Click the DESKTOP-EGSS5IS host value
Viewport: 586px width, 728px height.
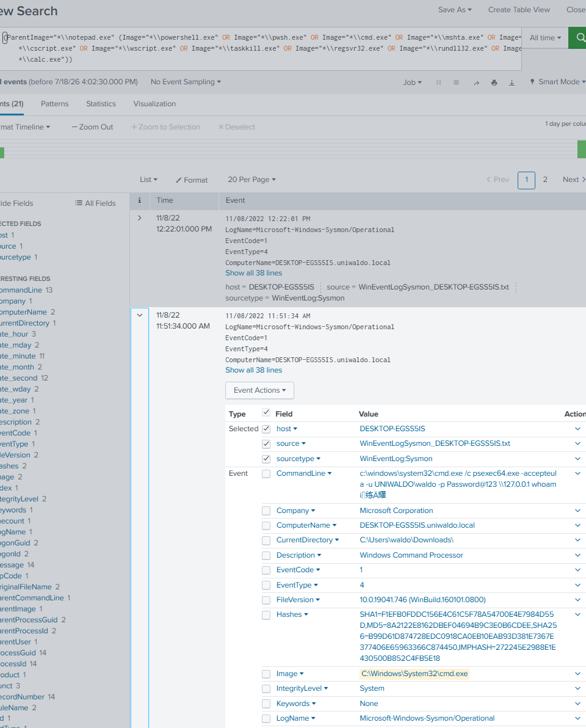coord(392,429)
